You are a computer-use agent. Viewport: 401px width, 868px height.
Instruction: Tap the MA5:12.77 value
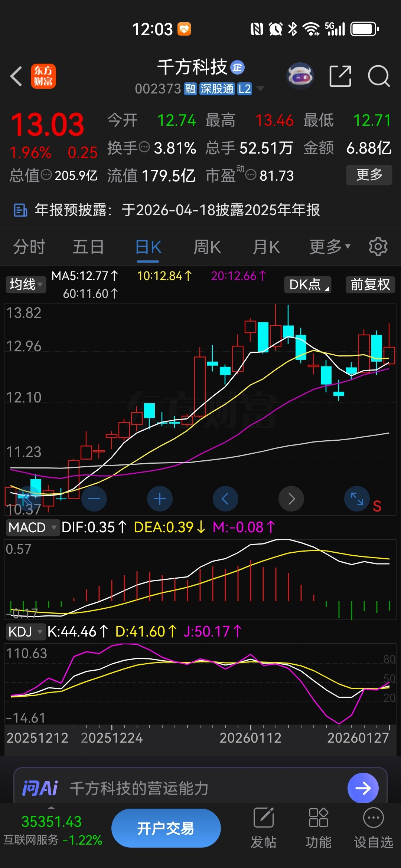pyautogui.click(x=85, y=276)
